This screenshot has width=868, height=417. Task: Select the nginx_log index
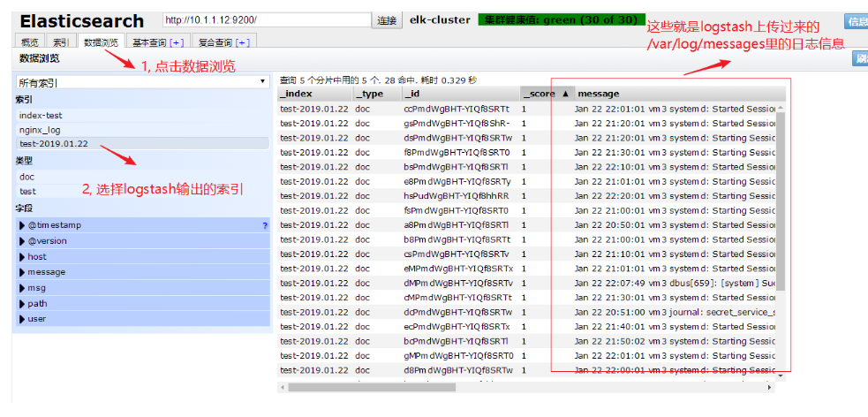(x=142, y=130)
